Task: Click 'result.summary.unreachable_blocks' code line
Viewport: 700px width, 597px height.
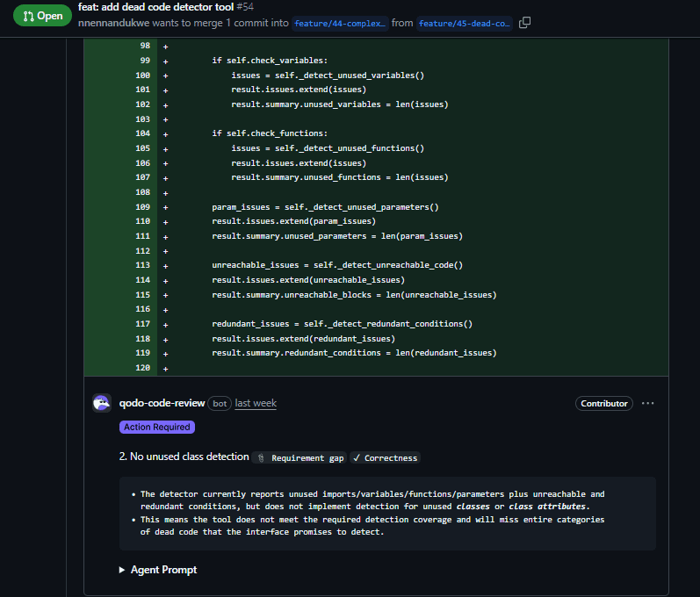Action: [354, 295]
